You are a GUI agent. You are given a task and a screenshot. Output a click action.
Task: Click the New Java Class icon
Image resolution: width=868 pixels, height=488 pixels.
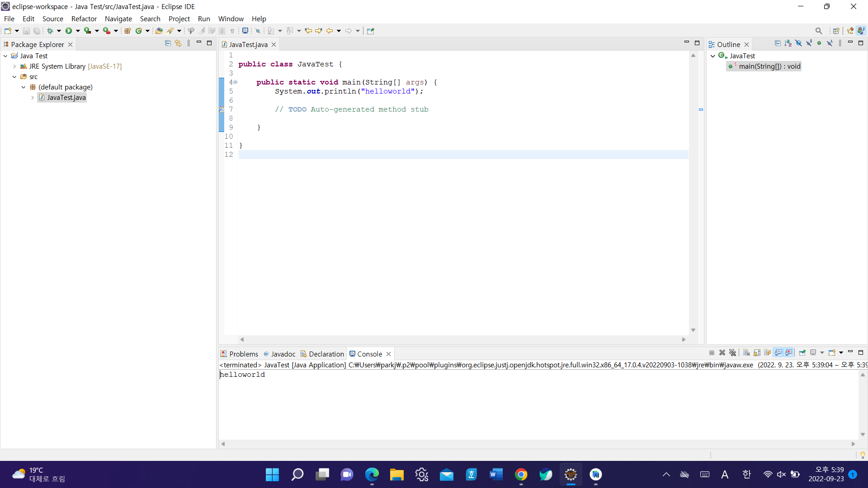pos(138,31)
